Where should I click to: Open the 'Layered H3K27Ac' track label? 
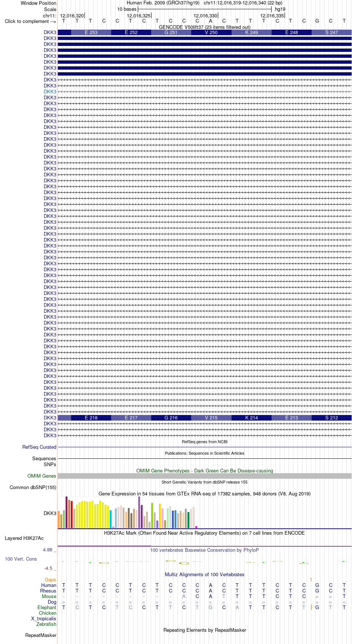click(x=24, y=538)
